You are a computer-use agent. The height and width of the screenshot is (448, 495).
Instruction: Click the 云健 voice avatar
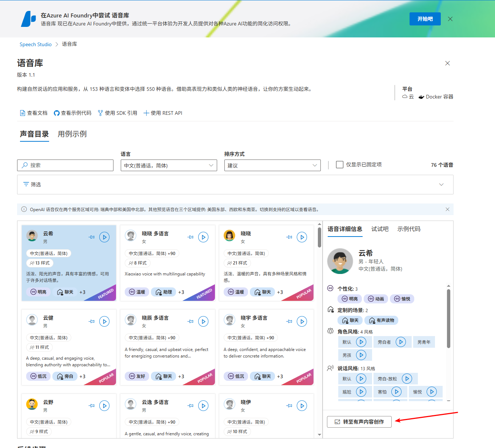click(32, 320)
